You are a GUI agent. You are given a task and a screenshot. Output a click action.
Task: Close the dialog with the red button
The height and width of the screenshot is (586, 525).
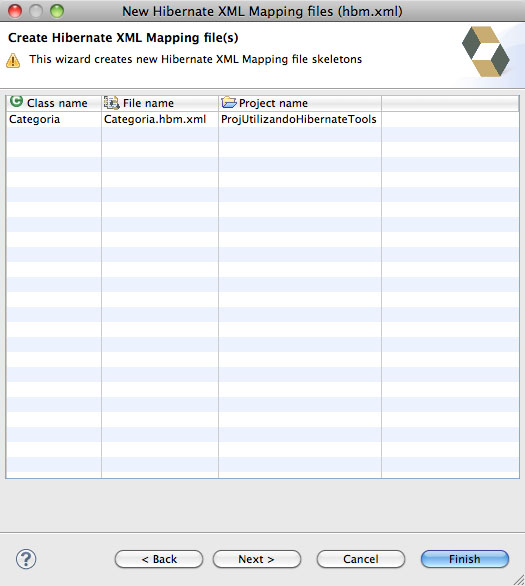click(x=15, y=11)
